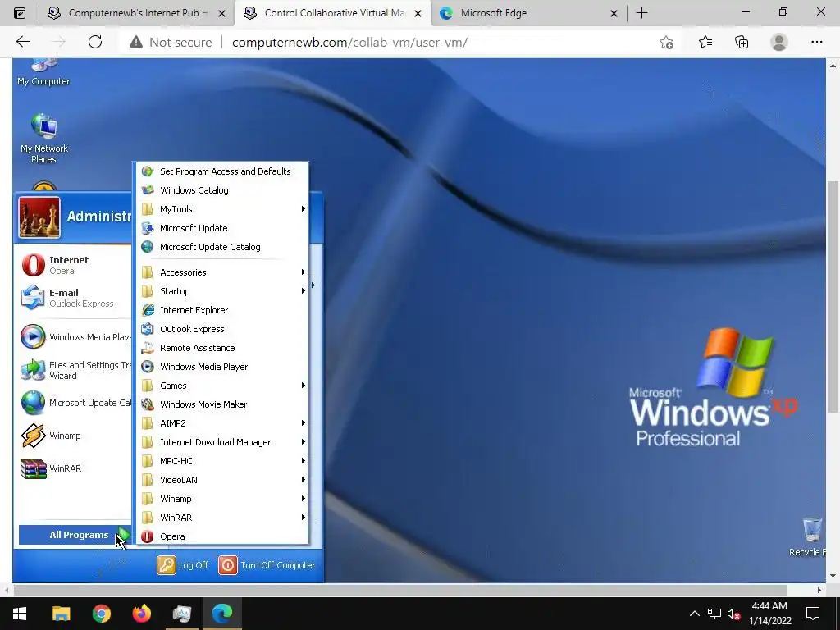Screen dimensions: 840x630
Task: Expand the MPC-HC folder arrow
Action: pyautogui.click(x=304, y=461)
